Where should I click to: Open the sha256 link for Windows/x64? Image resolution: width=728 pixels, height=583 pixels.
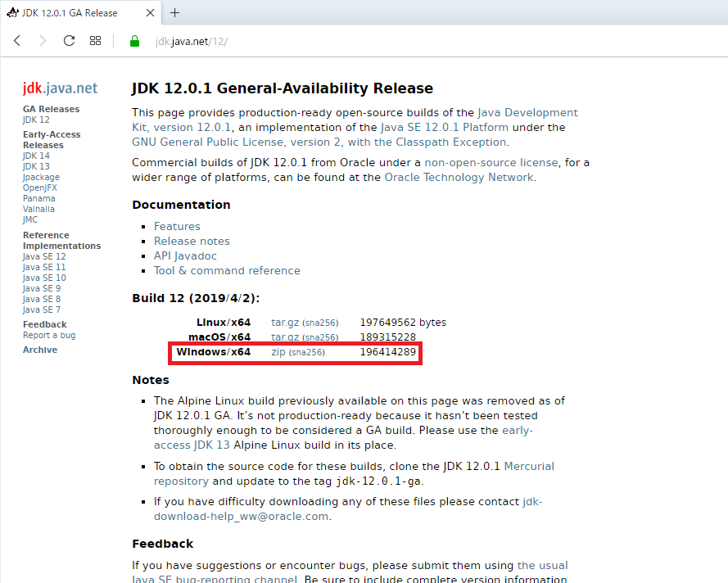pyautogui.click(x=307, y=352)
